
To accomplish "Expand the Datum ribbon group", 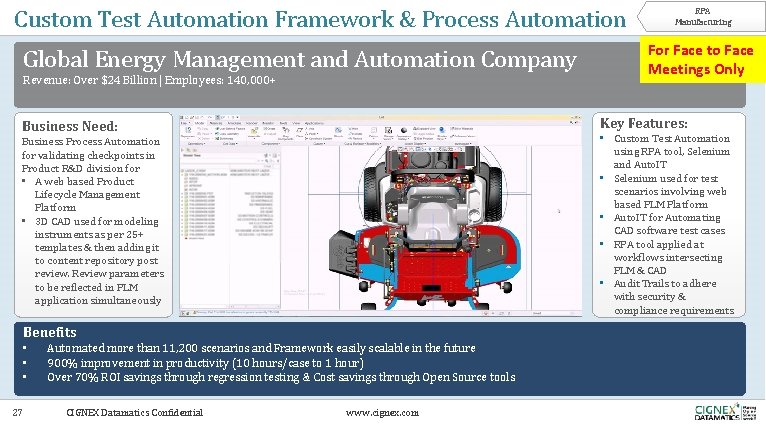I will 319,144.
